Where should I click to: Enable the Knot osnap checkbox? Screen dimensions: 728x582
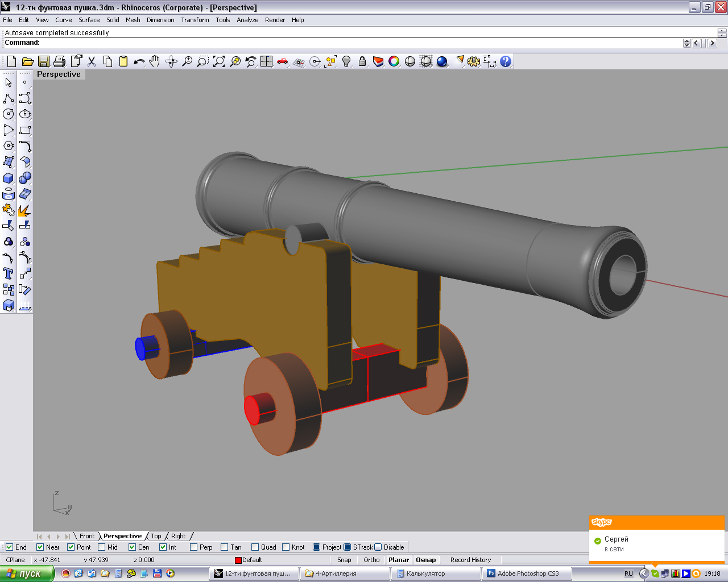286,547
